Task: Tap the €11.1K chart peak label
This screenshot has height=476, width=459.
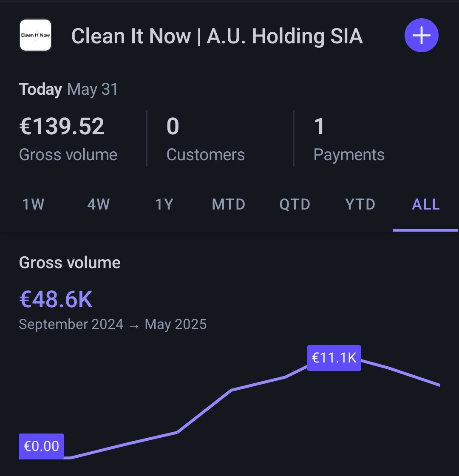Action: click(x=334, y=358)
